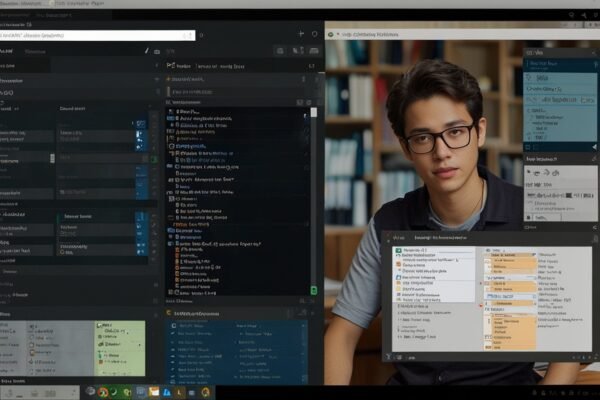Click the circle icon beside the plus
Screen dimensions: 600x400
click(x=315, y=34)
